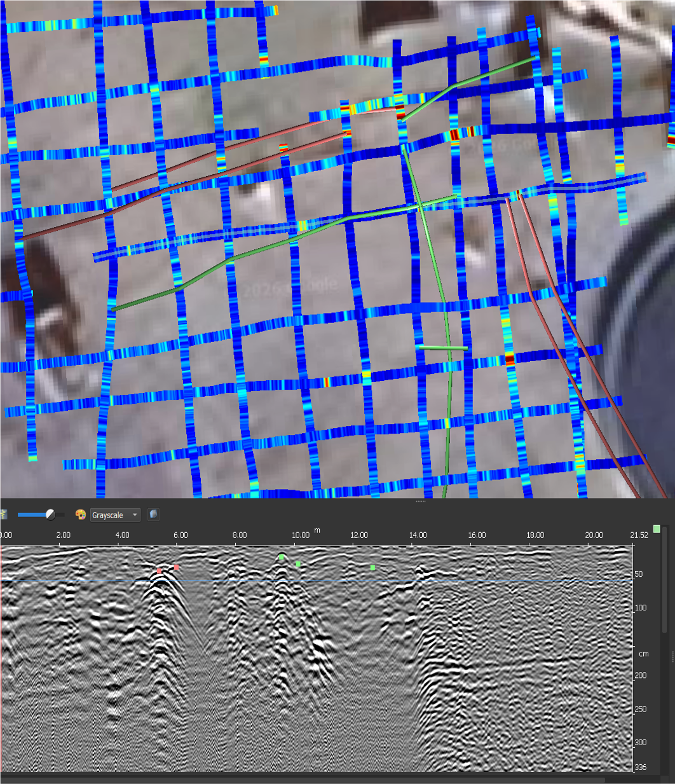Select the green marker near 9.4 m
Screen dimensions: 675x784
tap(282, 557)
